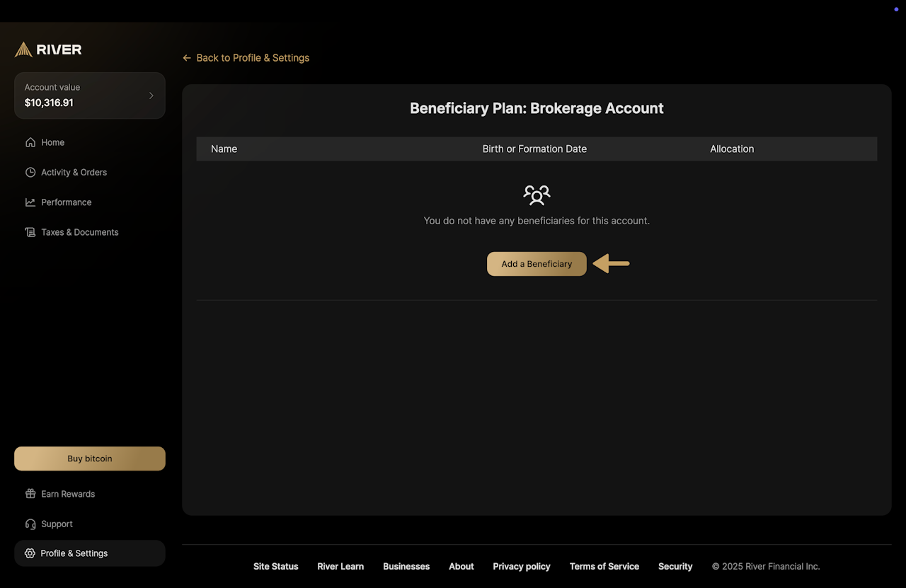Click the $10,316.91 account value
906x588 pixels.
point(49,103)
